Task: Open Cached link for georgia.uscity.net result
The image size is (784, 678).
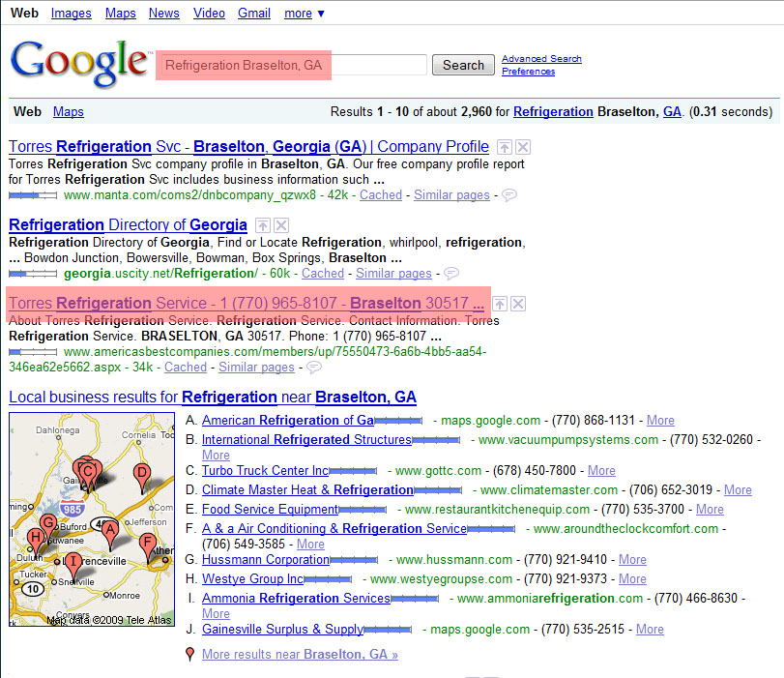Action: click(323, 274)
